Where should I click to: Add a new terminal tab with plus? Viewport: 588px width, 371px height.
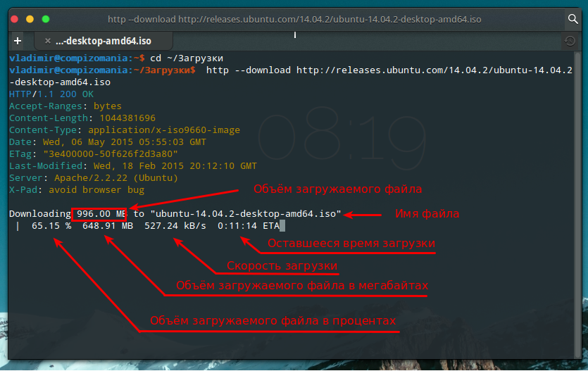point(17,40)
